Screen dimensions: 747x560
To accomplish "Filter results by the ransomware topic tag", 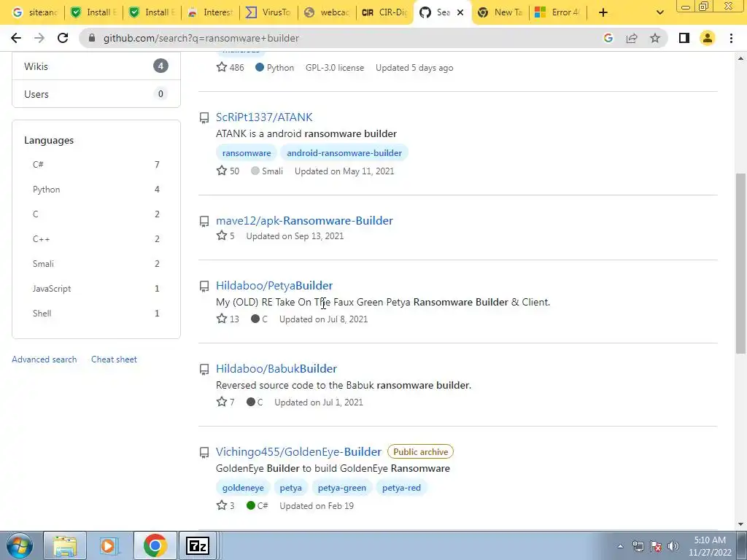I will (x=247, y=153).
